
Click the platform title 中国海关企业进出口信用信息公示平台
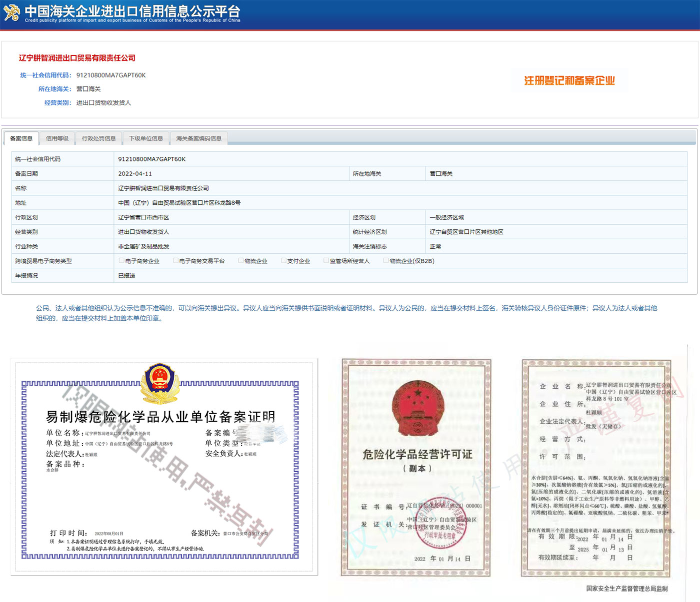click(x=132, y=10)
